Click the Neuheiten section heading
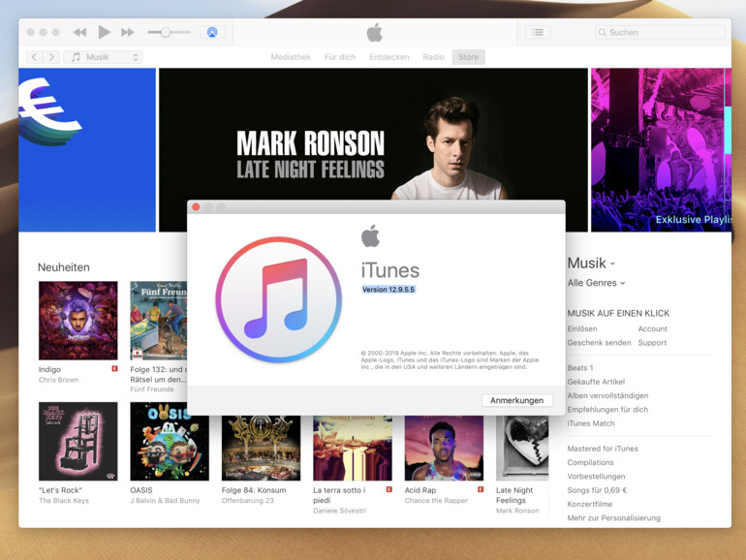 (64, 267)
